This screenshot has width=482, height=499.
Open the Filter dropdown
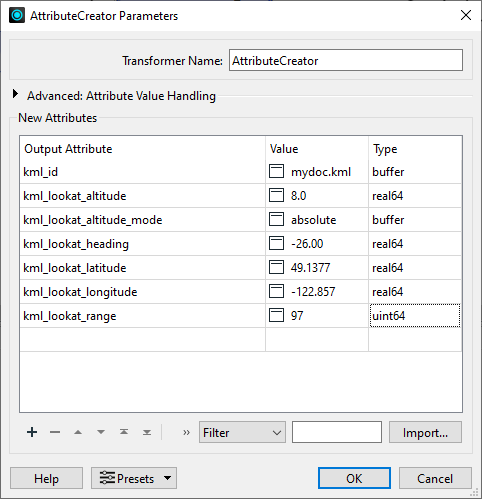coord(242,432)
